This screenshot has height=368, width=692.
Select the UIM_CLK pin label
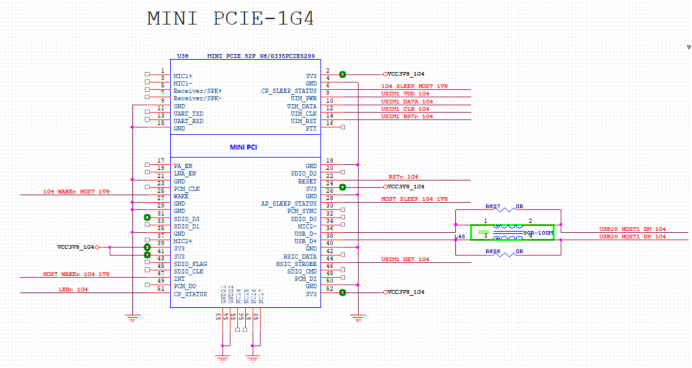tap(304, 114)
